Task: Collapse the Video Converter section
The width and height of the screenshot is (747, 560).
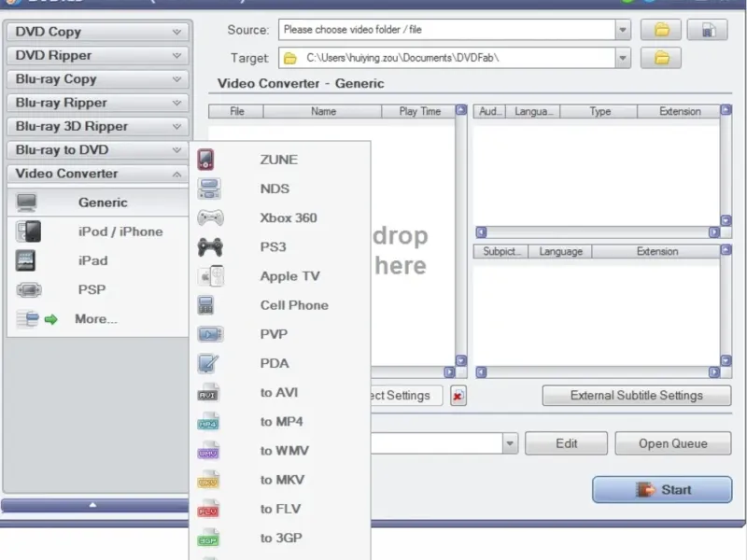Action: point(176,174)
